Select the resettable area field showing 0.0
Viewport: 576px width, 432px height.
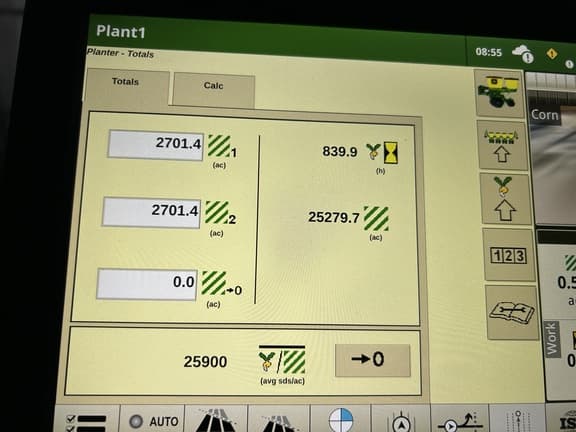click(147, 284)
